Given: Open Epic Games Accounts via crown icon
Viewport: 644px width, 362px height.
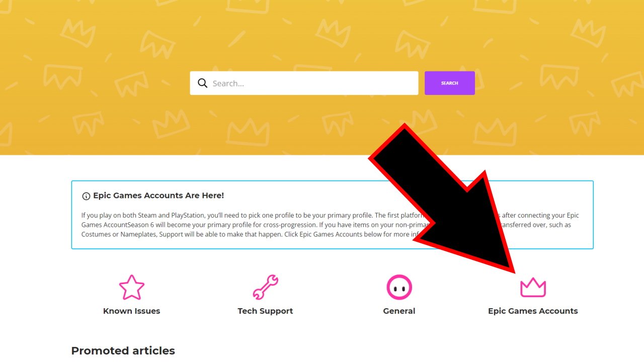Looking at the screenshot, I should point(533,288).
